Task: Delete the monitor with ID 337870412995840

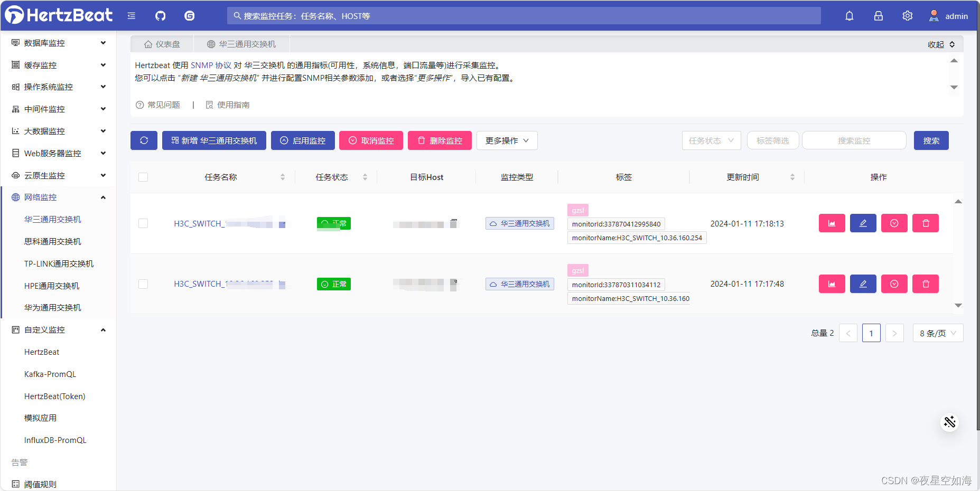Action: (926, 223)
